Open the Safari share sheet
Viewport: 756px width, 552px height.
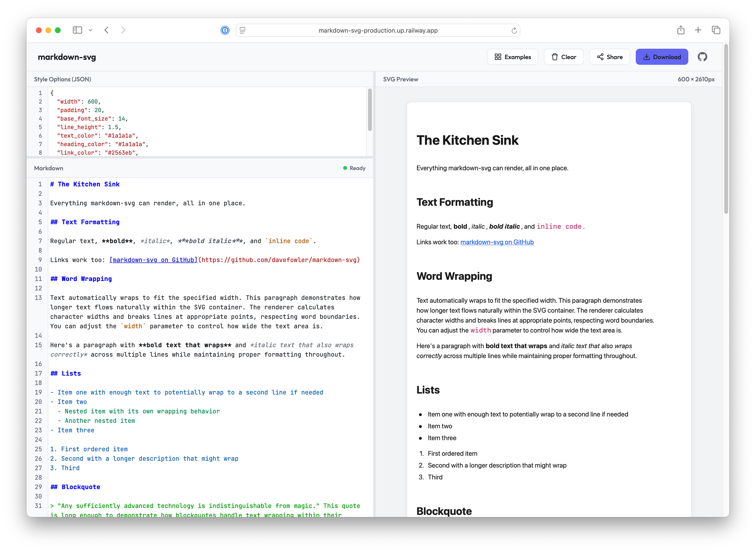coord(680,30)
